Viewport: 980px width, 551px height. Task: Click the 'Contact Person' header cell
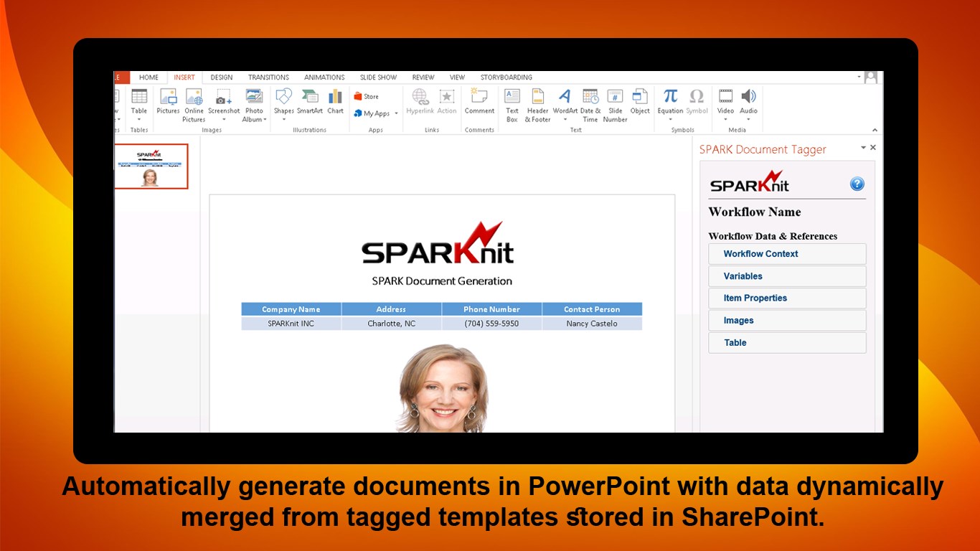(592, 309)
